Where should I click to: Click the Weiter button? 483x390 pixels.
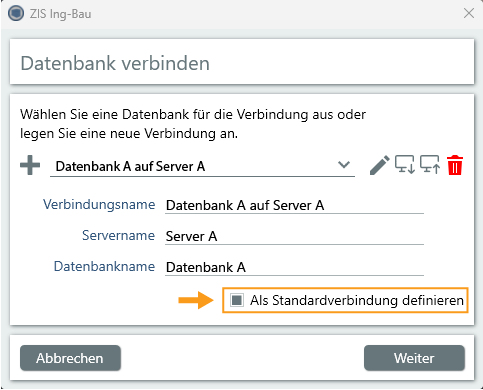click(414, 358)
